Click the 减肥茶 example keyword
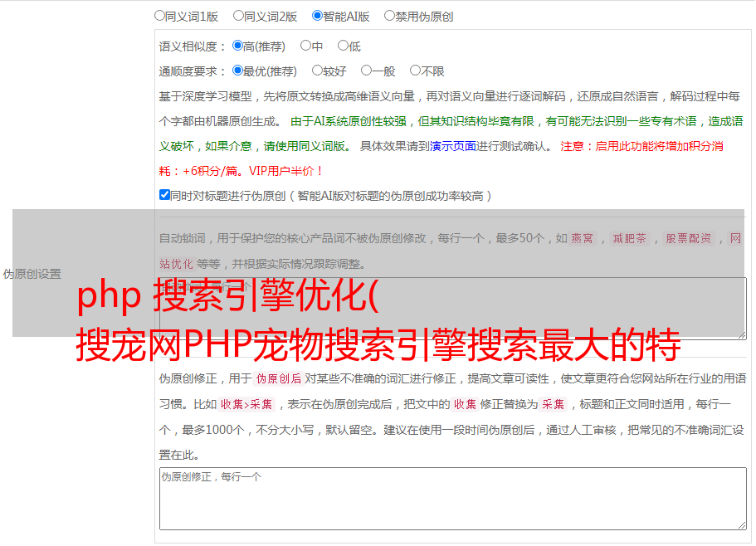Screen dimensions: 756x546 click(x=630, y=238)
